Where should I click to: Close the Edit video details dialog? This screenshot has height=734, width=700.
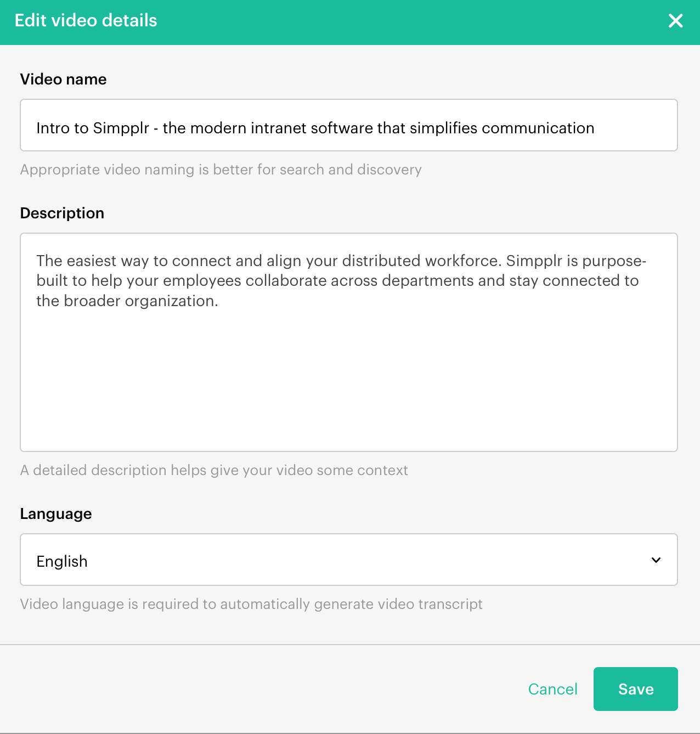[x=675, y=21]
